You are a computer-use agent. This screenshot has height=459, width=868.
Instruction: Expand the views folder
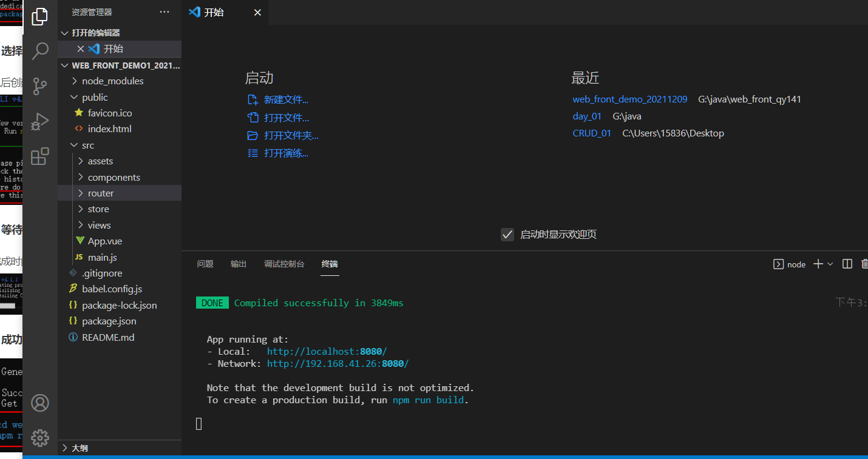pyautogui.click(x=80, y=225)
